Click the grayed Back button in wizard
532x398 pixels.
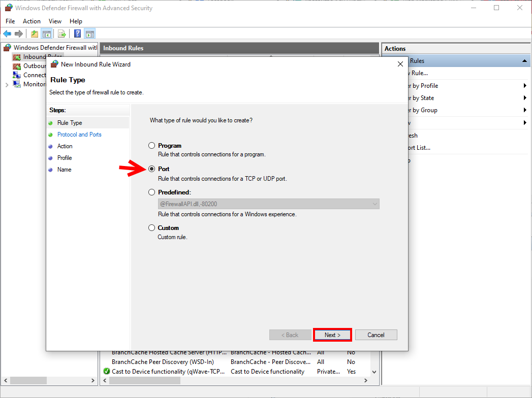(290, 335)
